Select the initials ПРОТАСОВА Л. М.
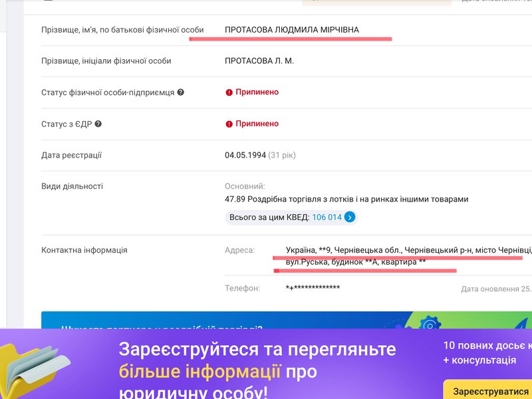This screenshot has height=399, width=532. pyautogui.click(x=259, y=61)
